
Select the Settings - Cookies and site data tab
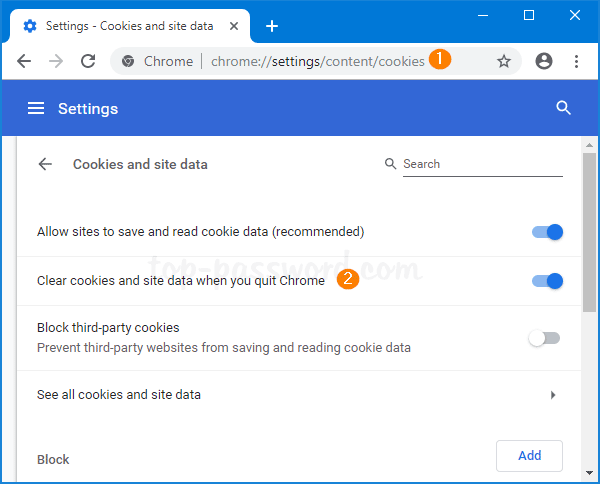click(x=130, y=25)
